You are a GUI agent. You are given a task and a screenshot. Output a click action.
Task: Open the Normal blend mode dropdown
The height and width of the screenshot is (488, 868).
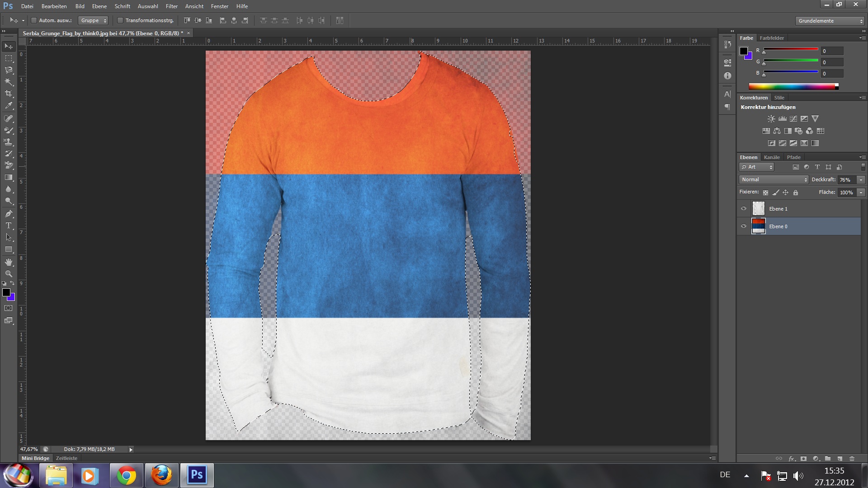[x=774, y=180]
